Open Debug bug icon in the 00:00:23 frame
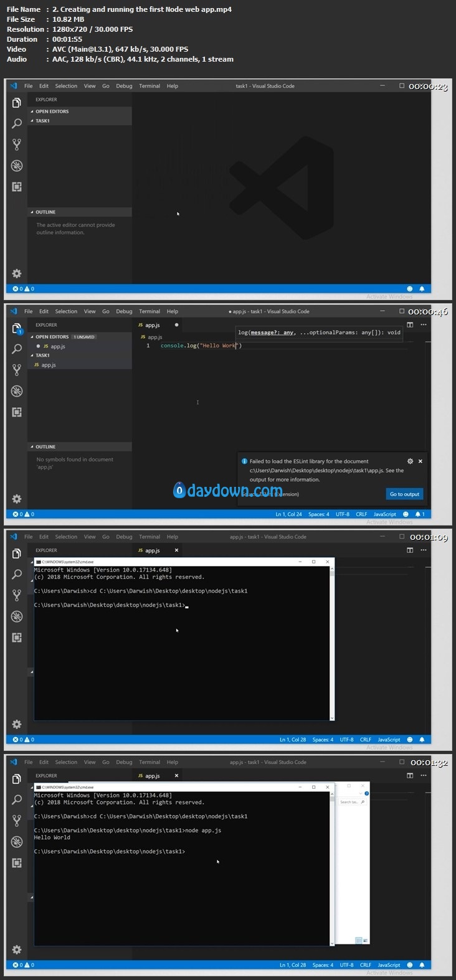 (17, 166)
